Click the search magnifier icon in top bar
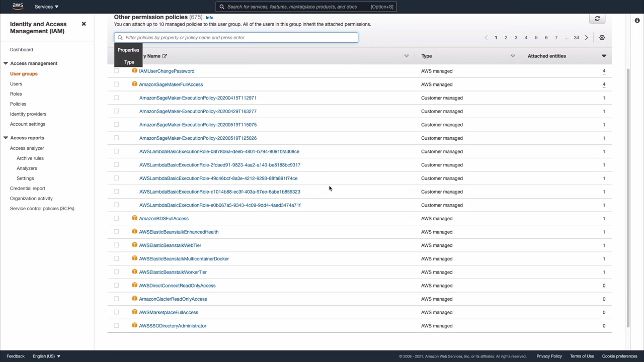Screen dimensions: 644x362 (222, 7)
